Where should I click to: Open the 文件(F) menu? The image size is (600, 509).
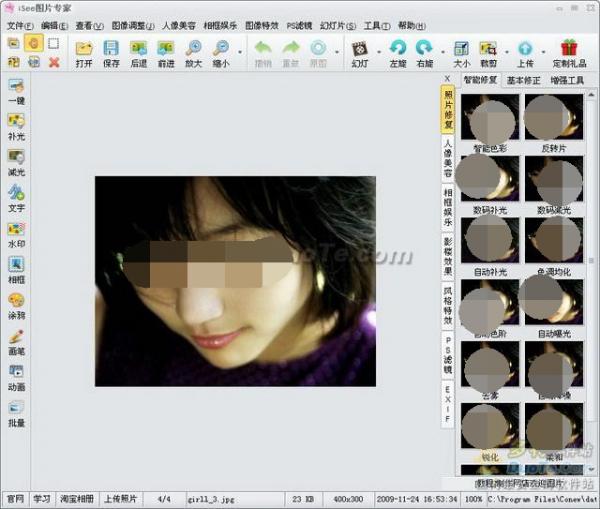[x=20, y=26]
